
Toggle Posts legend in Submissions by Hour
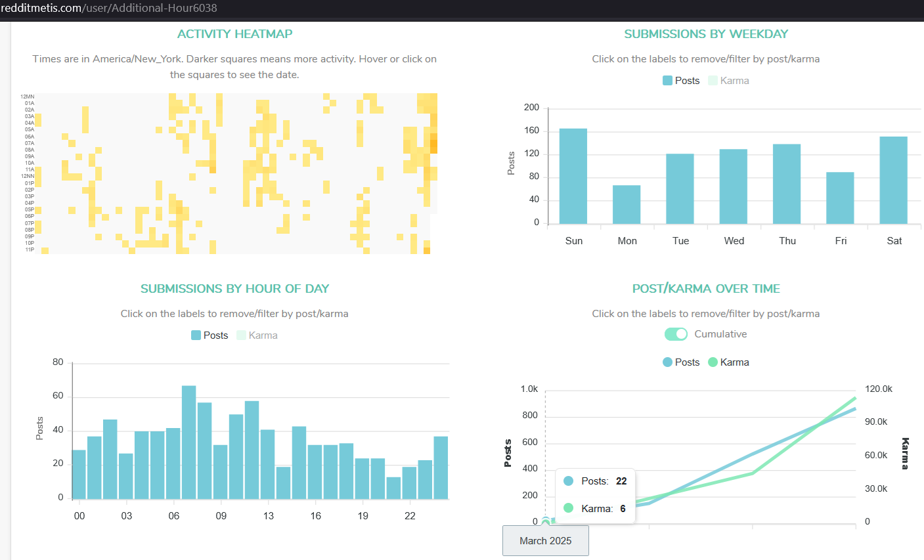tap(209, 335)
